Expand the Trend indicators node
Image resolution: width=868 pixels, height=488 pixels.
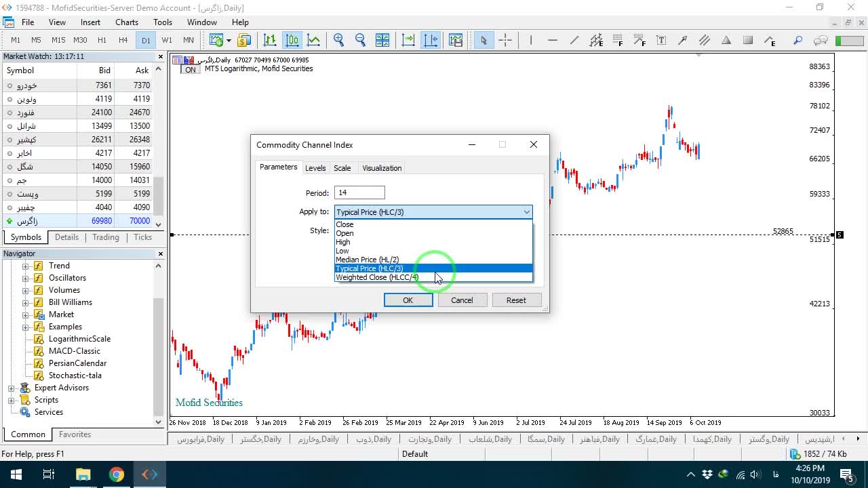click(x=26, y=266)
